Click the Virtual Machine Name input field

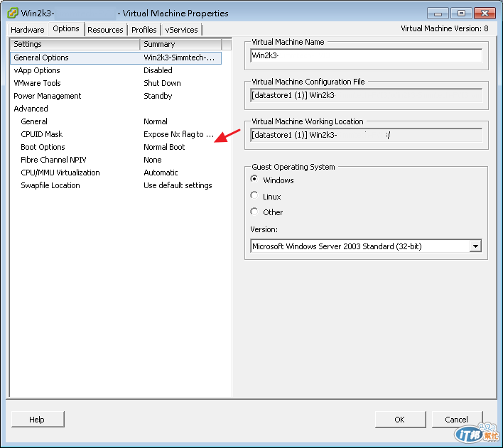coord(366,55)
